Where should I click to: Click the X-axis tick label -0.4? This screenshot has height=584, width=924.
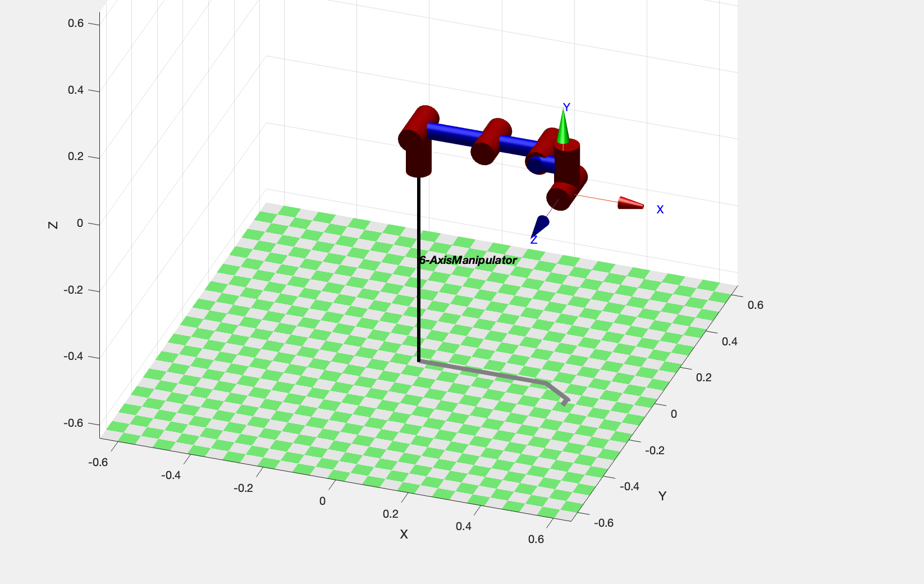pyautogui.click(x=171, y=476)
